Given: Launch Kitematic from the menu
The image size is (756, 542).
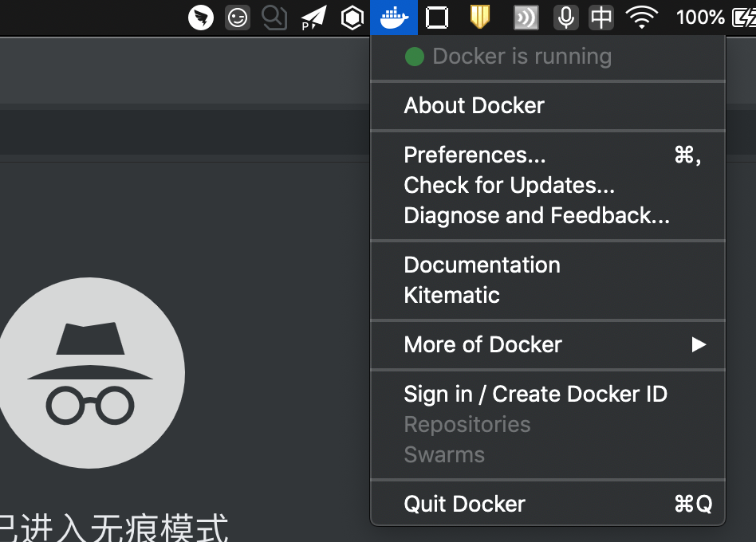Looking at the screenshot, I should (451, 295).
